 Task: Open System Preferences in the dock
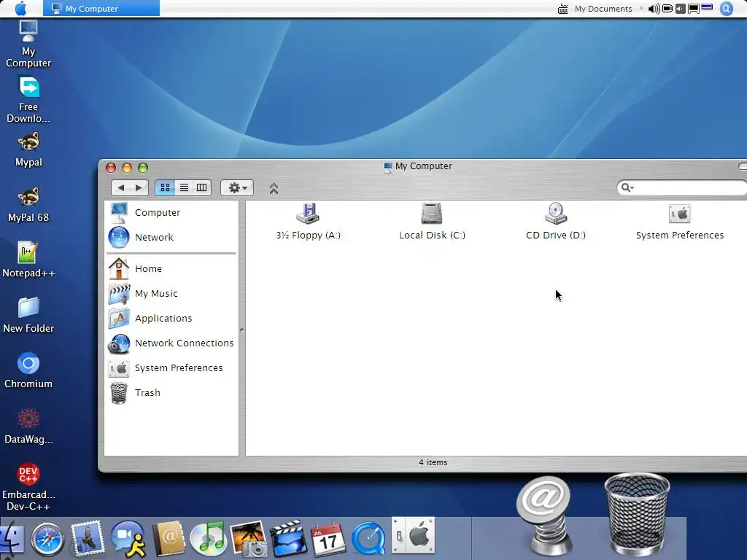(413, 535)
